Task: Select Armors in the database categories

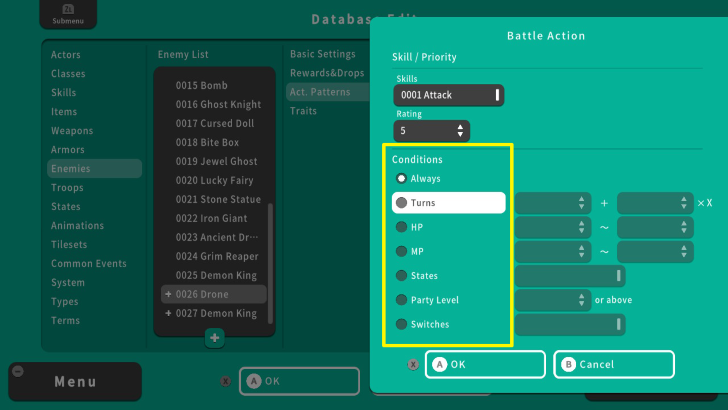Action: click(x=67, y=150)
